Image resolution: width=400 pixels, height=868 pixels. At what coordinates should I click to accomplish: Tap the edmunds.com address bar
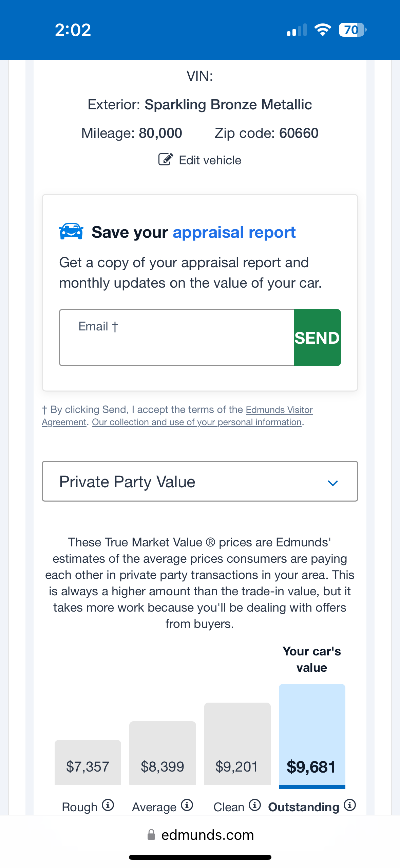[x=200, y=834]
